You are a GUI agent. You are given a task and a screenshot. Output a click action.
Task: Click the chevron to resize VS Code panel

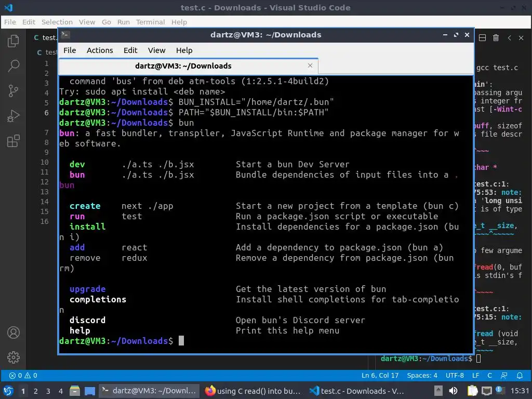click(x=509, y=37)
